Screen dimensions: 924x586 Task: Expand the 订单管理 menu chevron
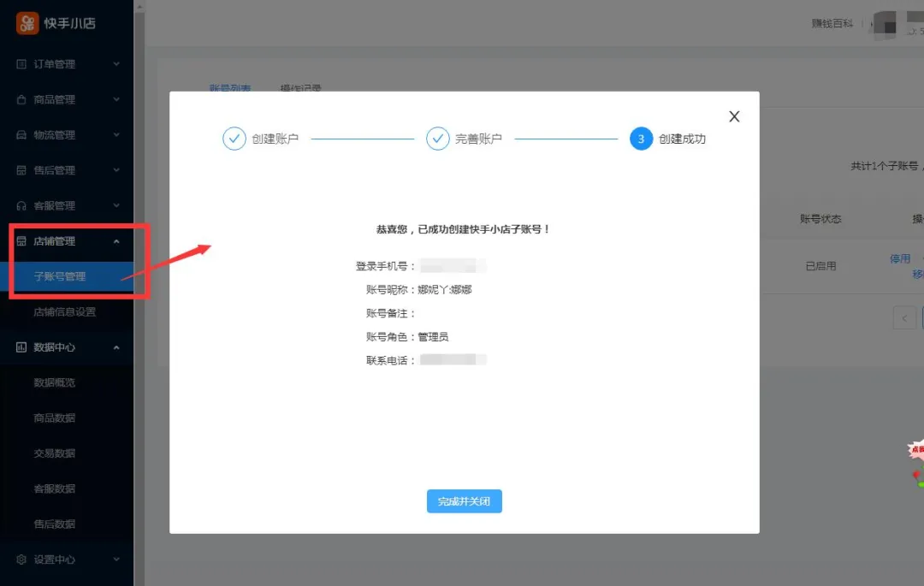tap(116, 63)
